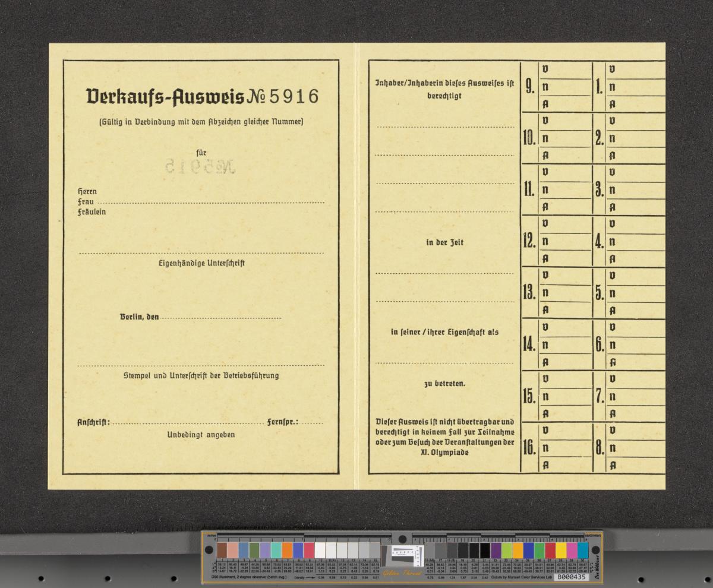Select the yellow patch in the color chart
Viewport: 713px width, 588px height.
click(561, 550)
